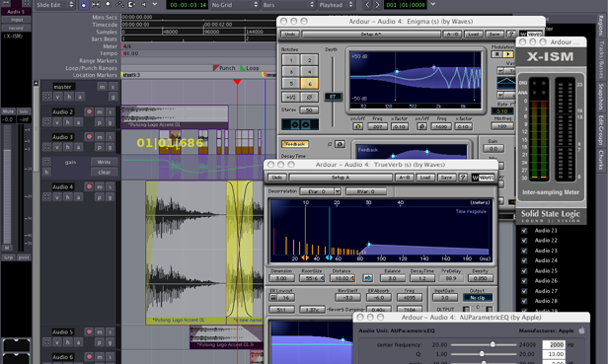Toggle the Audio 24 checkbox

click(524, 260)
